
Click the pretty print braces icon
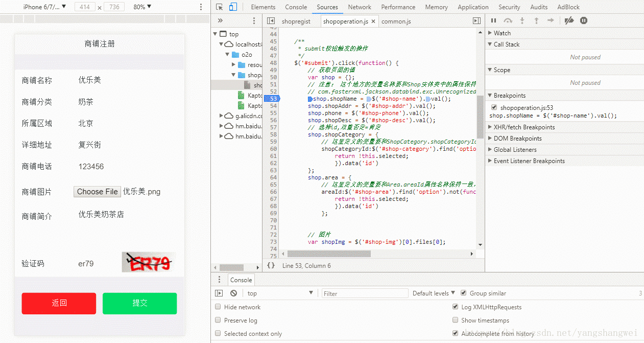click(271, 265)
